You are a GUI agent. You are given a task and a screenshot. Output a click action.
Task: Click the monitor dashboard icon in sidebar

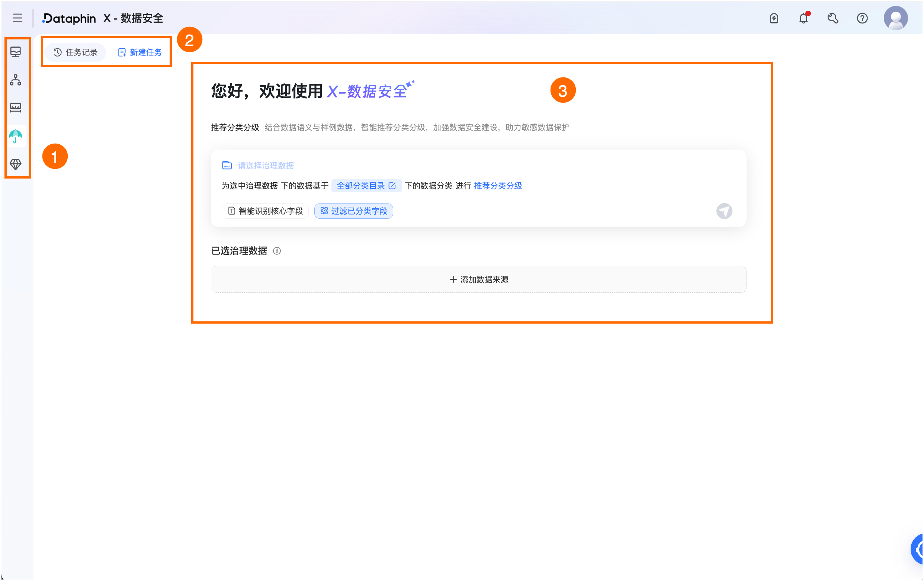pyautogui.click(x=15, y=52)
